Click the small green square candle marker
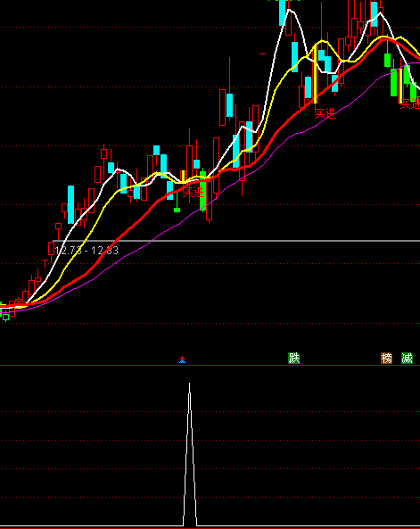The height and width of the screenshot is (529, 420). tap(177, 211)
